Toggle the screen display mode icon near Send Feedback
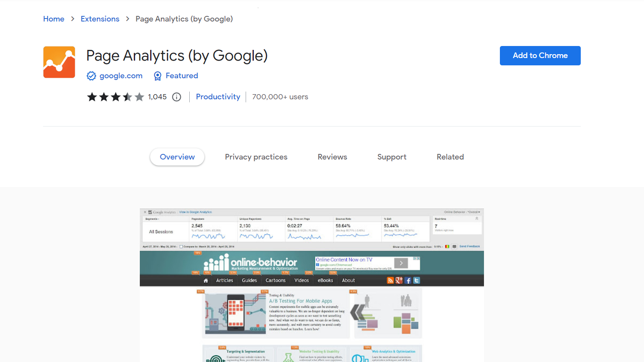The height and width of the screenshot is (362, 644). [454, 245]
